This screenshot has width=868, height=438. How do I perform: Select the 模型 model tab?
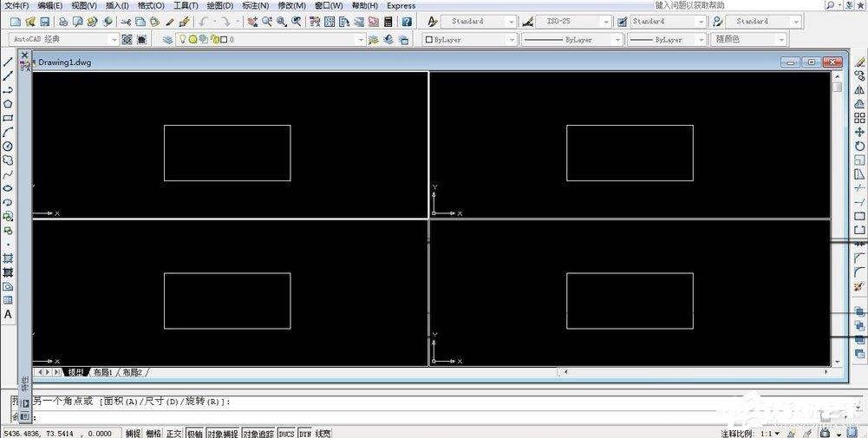pos(75,373)
